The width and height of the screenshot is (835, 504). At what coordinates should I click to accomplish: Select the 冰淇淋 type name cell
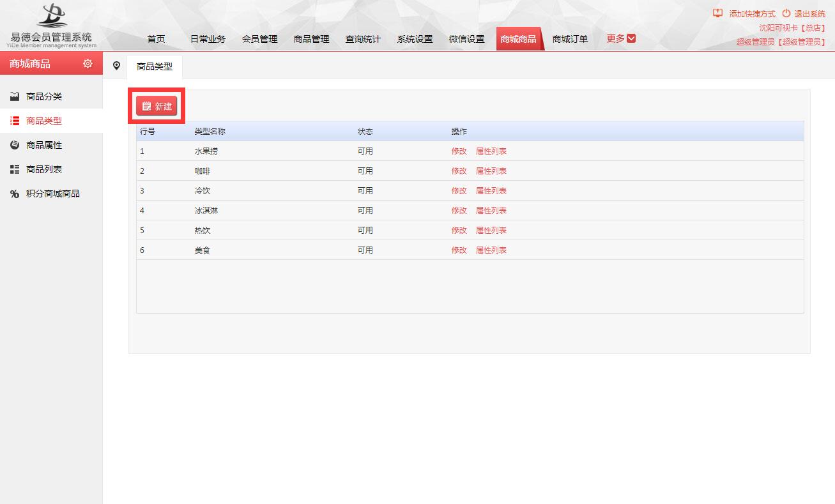[206, 211]
